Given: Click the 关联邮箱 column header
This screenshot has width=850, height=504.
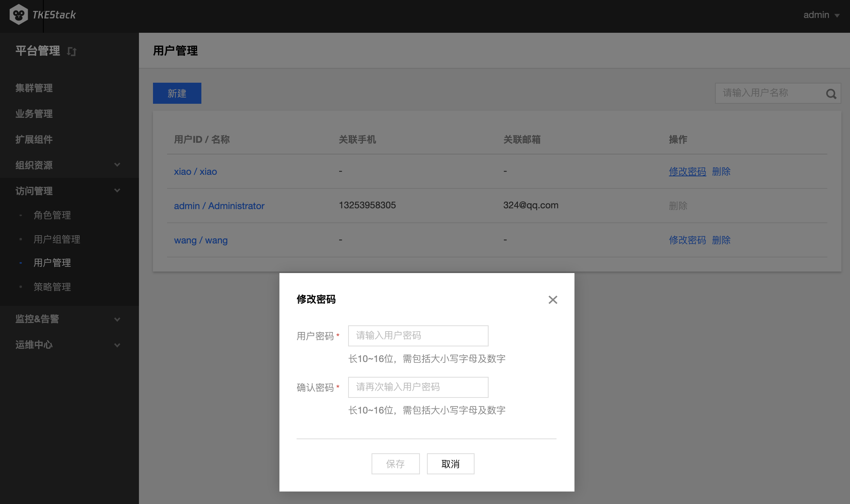Looking at the screenshot, I should [522, 140].
